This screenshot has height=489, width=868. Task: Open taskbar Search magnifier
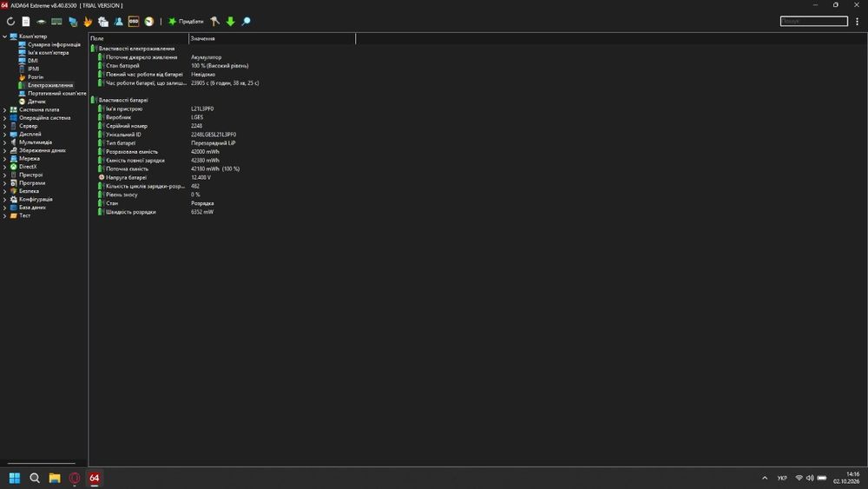click(x=35, y=478)
